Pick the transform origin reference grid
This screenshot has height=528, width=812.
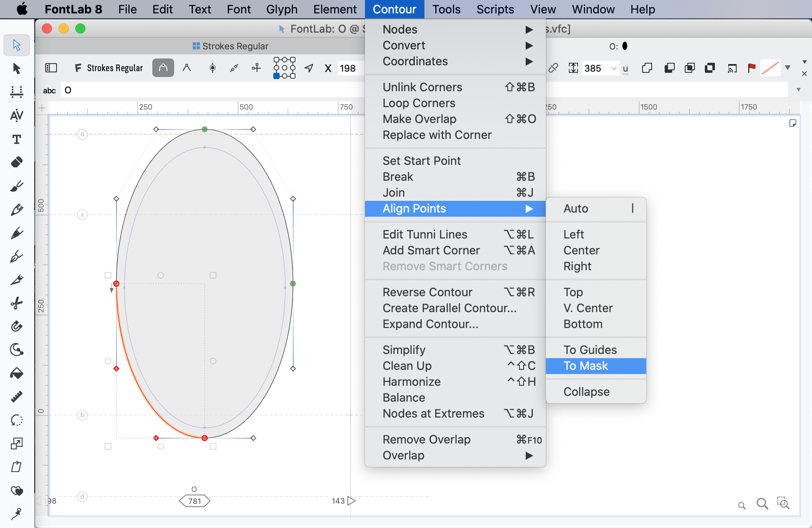click(284, 68)
